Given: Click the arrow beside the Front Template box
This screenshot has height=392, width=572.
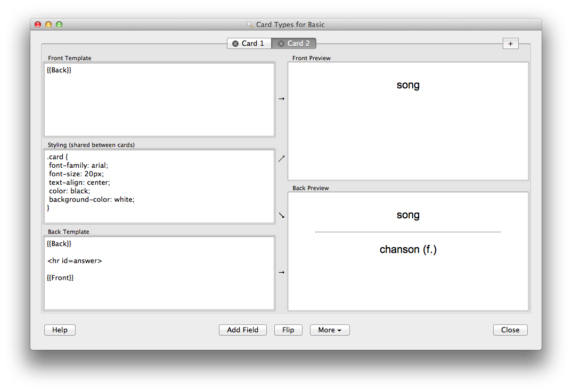Looking at the screenshot, I should tap(282, 99).
